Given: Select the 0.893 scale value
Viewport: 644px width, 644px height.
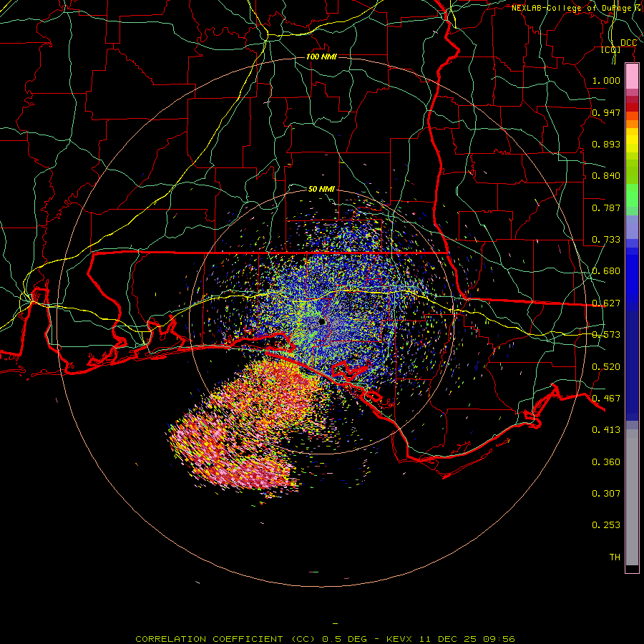Looking at the screenshot, I should tap(606, 144).
